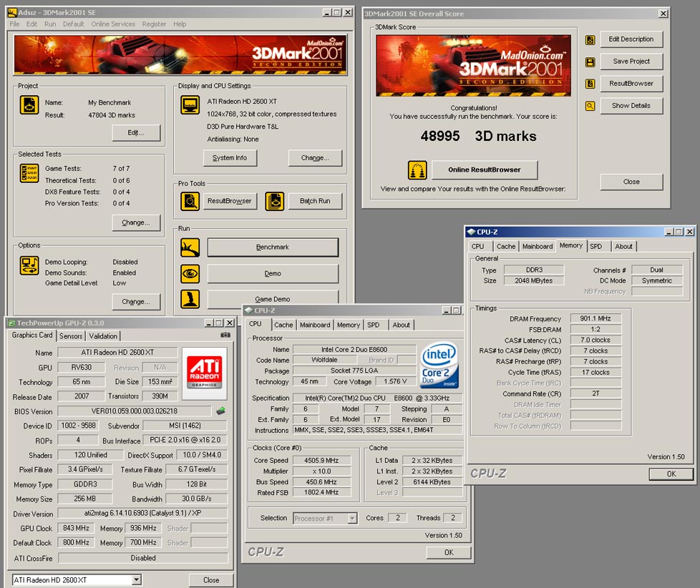Click the magnifier icon beside Show Details

pos(590,106)
